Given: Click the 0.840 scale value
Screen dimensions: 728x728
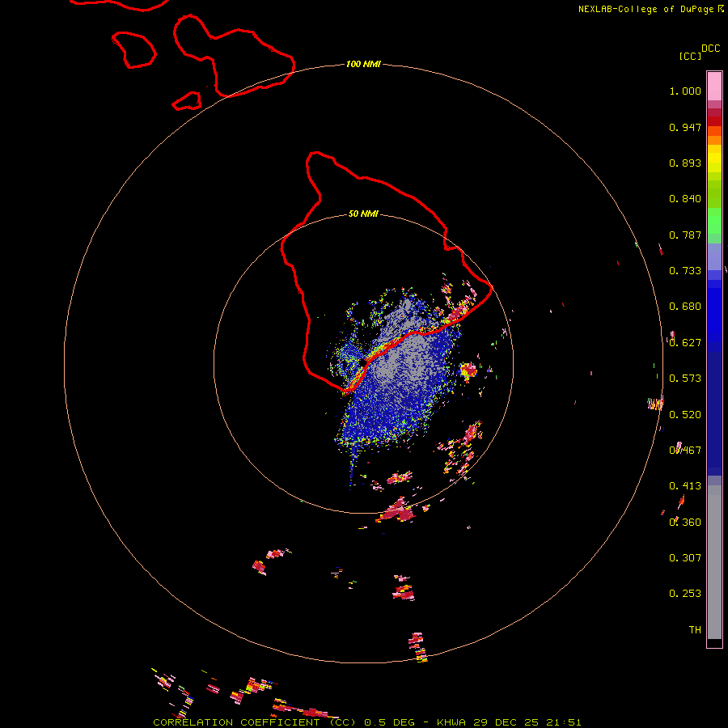Looking at the screenshot, I should point(685,199).
